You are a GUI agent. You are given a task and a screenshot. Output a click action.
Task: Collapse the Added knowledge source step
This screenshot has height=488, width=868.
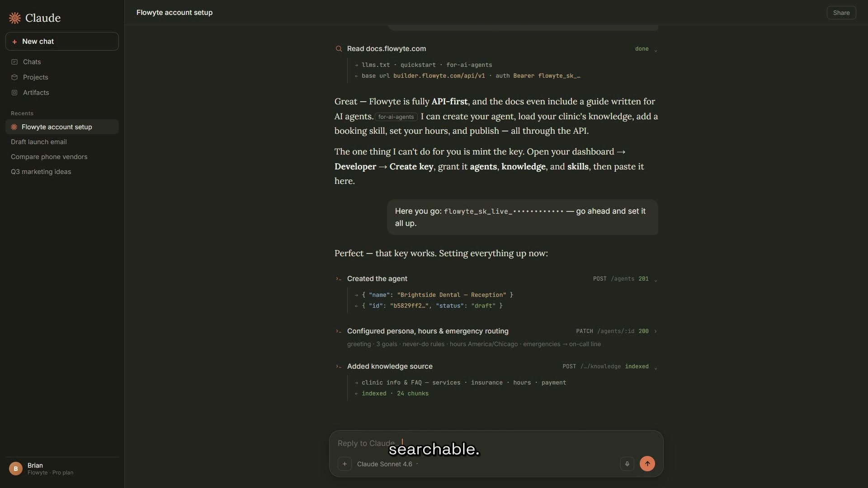[x=656, y=367]
